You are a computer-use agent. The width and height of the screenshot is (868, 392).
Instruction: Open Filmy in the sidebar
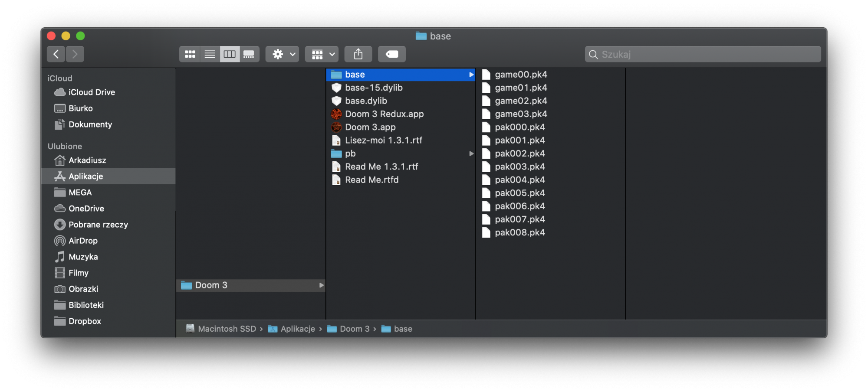click(108, 273)
